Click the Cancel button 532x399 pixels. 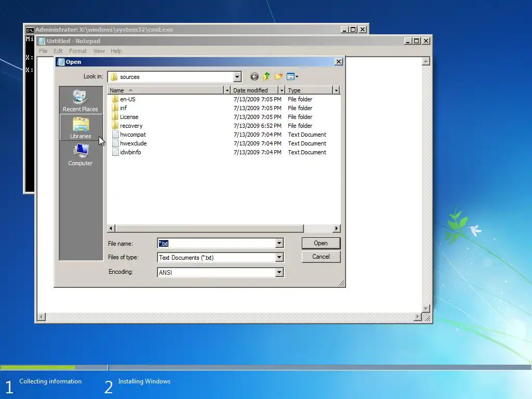pos(321,257)
